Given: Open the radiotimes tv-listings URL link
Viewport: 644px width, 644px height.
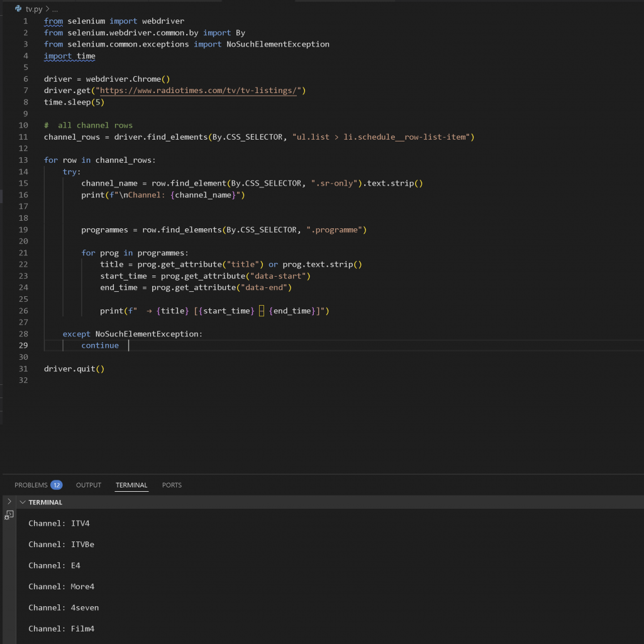Looking at the screenshot, I should (x=198, y=91).
